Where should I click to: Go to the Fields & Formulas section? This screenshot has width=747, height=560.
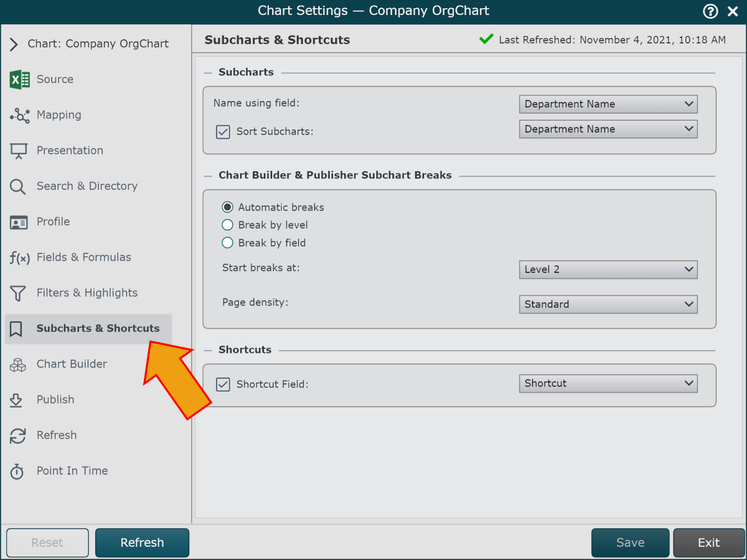pos(83,258)
